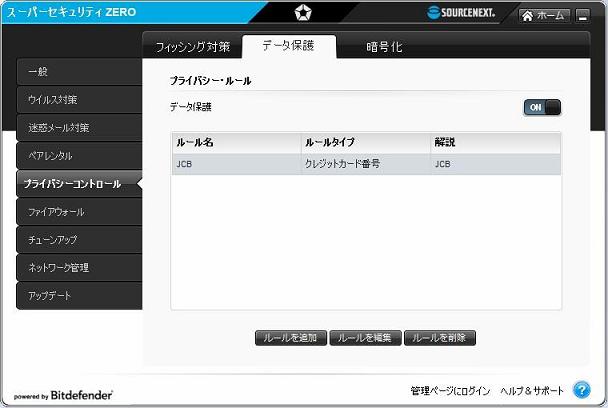
Task: Click クレジットカード番号 rule type cell
Action: click(366, 164)
